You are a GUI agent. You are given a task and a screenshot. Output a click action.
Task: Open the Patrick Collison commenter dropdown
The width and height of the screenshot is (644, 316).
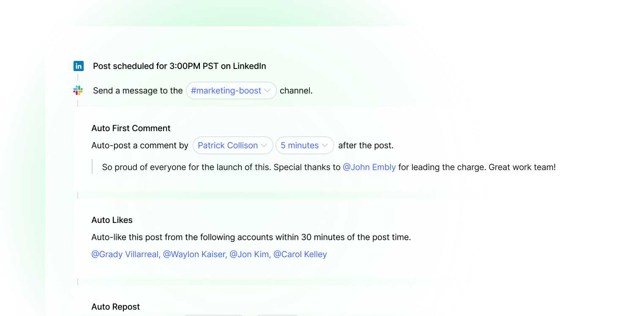[233, 146]
